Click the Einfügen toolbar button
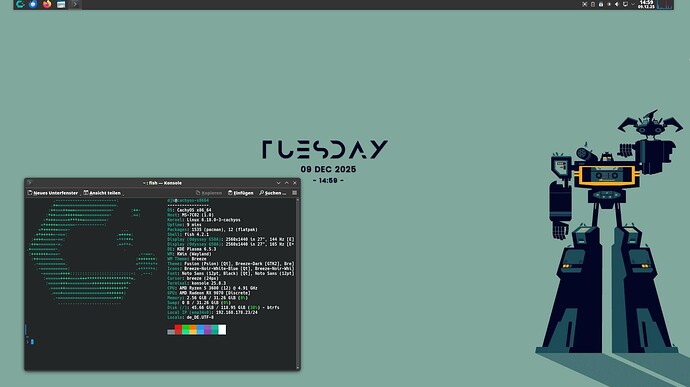This screenshot has width=690, height=387. pyautogui.click(x=240, y=193)
